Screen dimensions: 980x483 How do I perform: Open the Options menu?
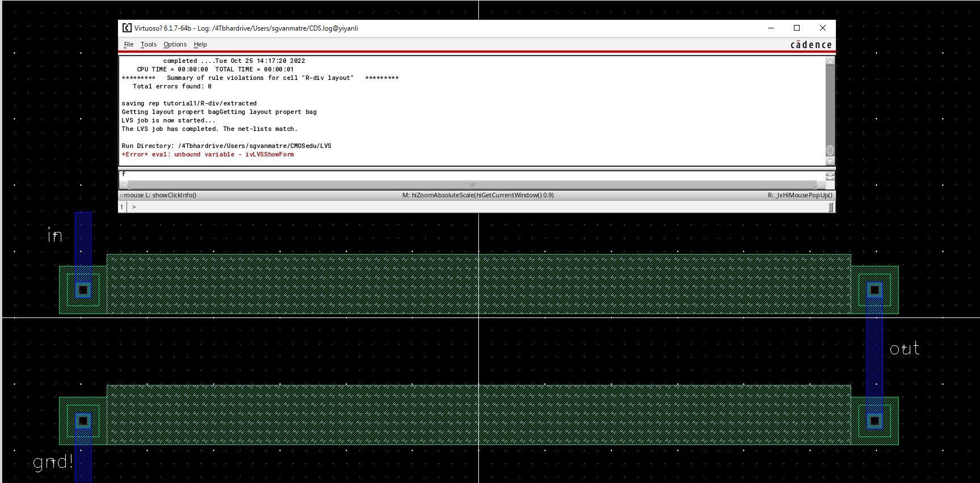pos(175,44)
